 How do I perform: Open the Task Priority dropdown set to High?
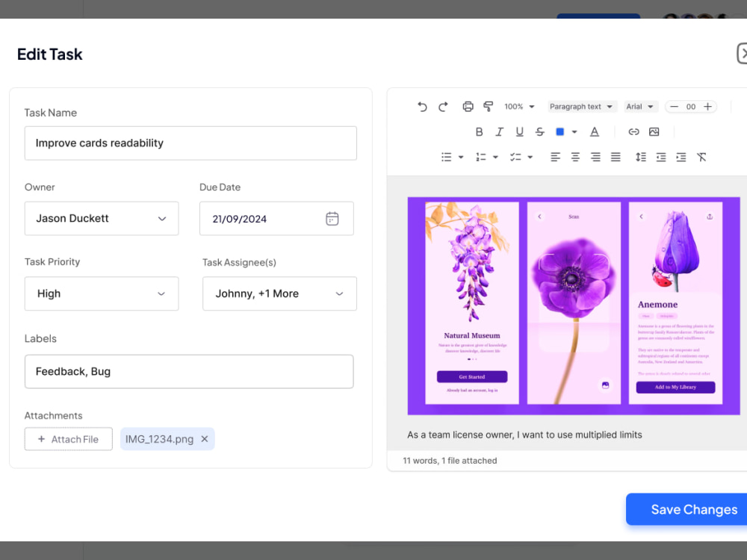(x=102, y=293)
